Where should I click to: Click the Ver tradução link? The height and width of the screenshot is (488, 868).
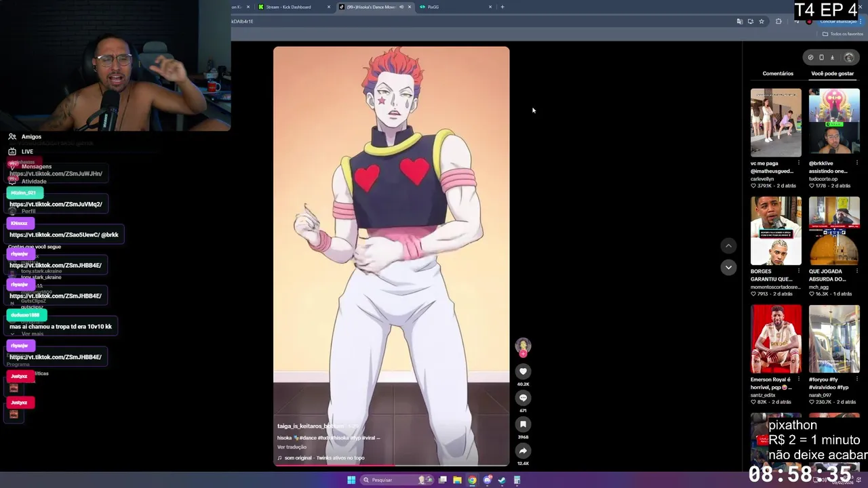point(292,447)
